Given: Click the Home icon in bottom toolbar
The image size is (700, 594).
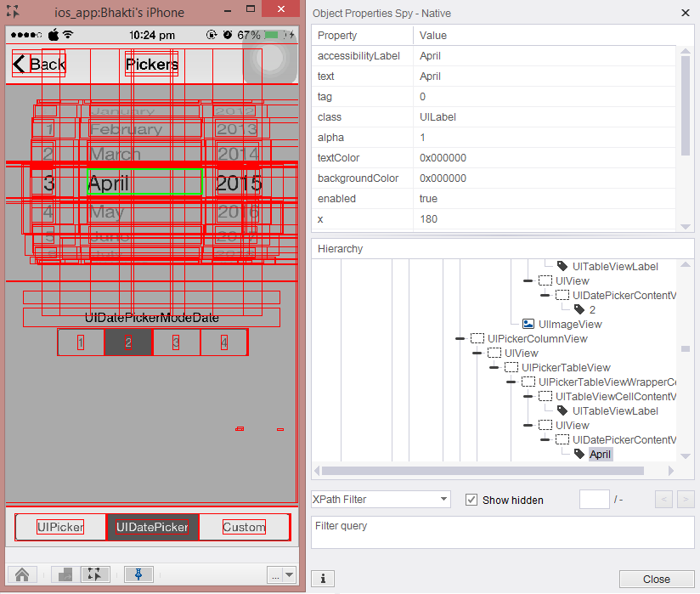Looking at the screenshot, I should (22, 574).
